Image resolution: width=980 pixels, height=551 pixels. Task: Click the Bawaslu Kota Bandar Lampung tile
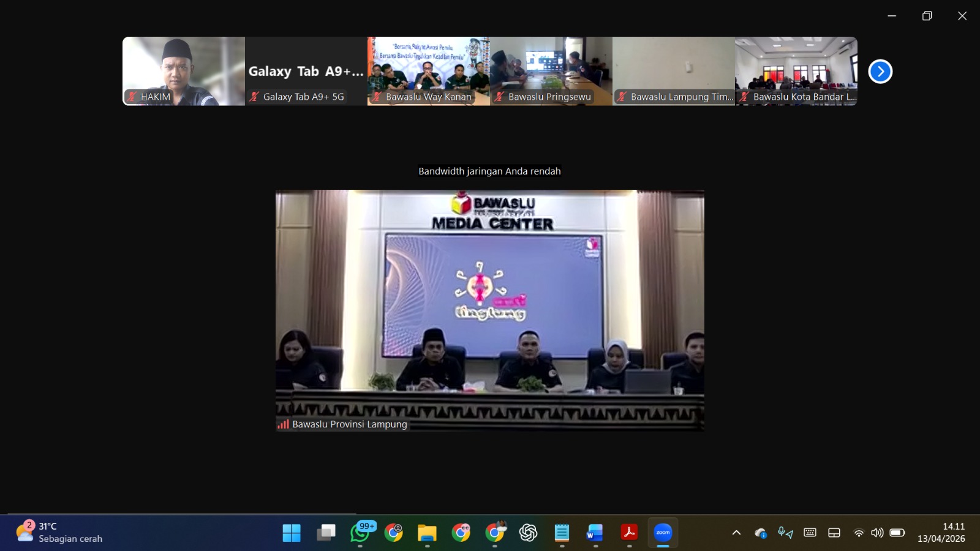pos(796,70)
